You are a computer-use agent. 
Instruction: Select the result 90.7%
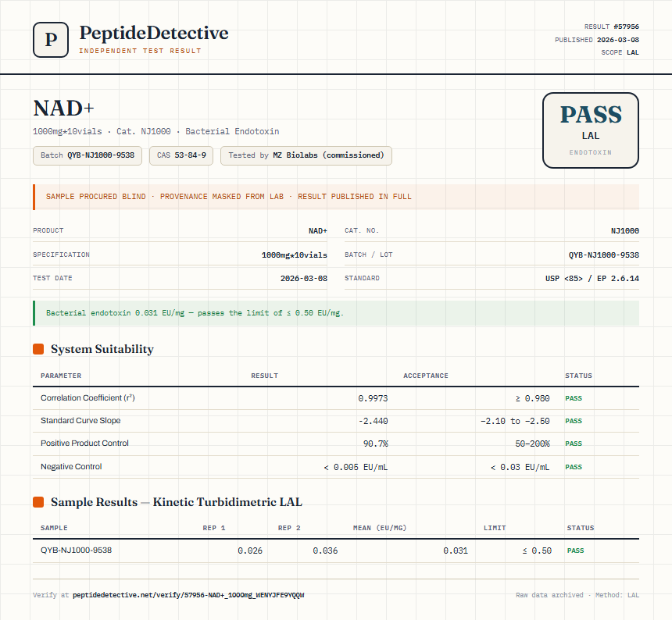tap(375, 444)
